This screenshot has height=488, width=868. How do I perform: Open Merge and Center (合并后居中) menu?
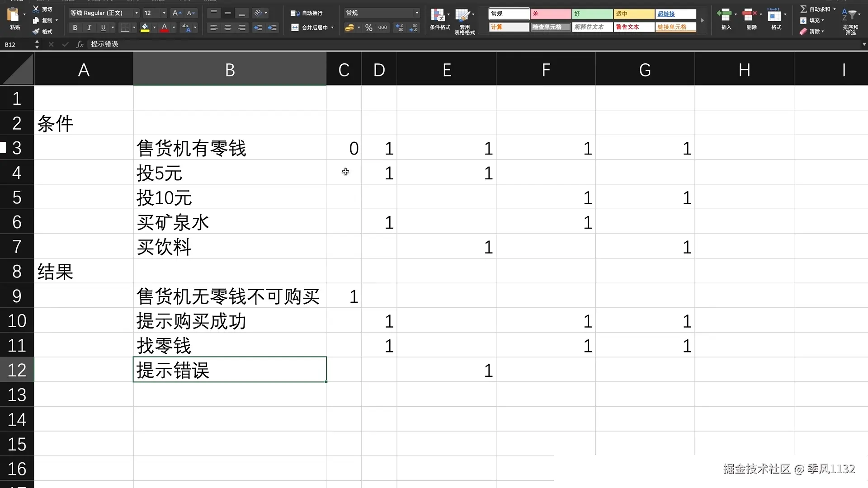point(332,28)
